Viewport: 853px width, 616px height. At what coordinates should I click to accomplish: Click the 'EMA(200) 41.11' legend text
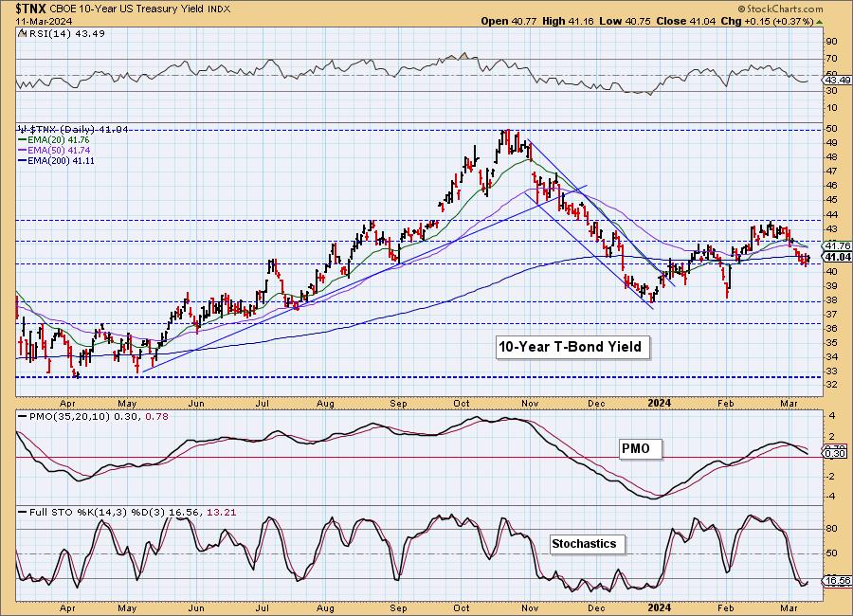(x=61, y=161)
